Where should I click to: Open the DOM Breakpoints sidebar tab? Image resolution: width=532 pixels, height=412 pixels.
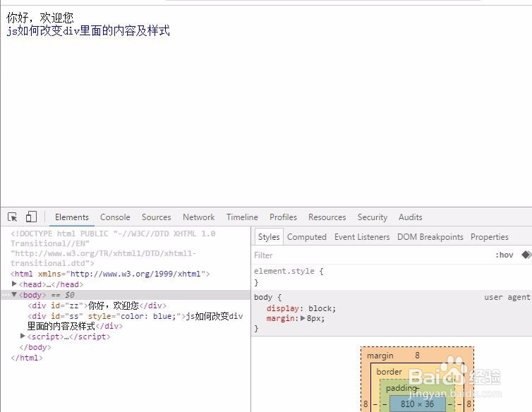[430, 237]
